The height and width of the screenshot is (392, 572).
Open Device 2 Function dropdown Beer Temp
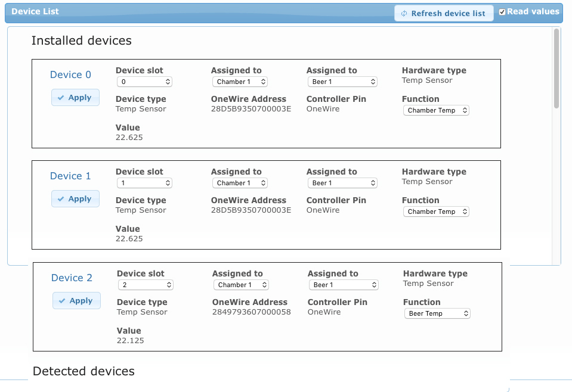tap(437, 313)
